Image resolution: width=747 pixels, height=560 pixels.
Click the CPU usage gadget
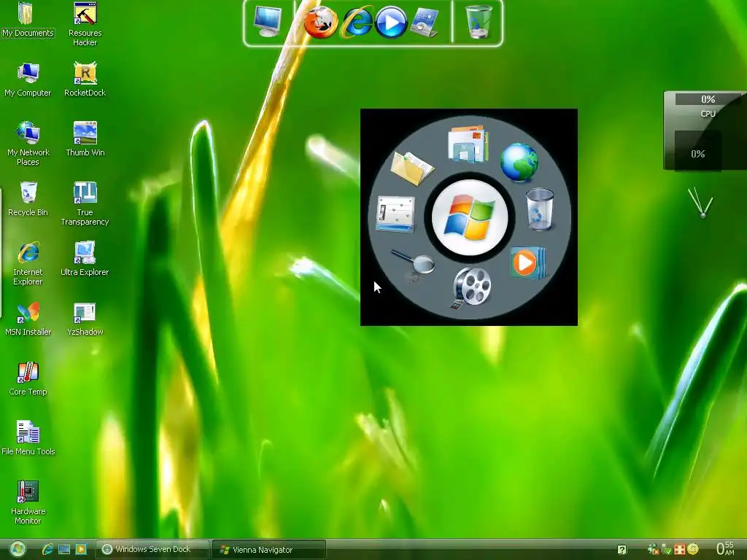tap(705, 131)
